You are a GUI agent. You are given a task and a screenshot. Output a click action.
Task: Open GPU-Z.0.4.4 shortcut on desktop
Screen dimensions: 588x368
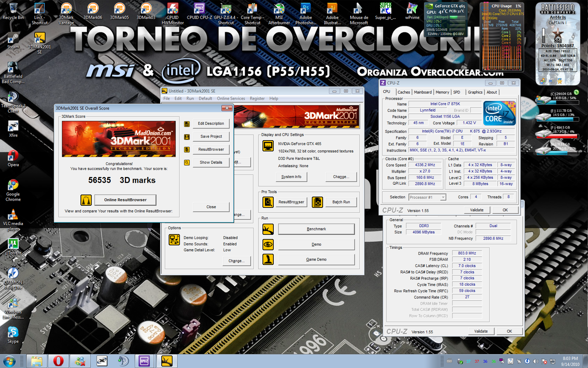226,14
